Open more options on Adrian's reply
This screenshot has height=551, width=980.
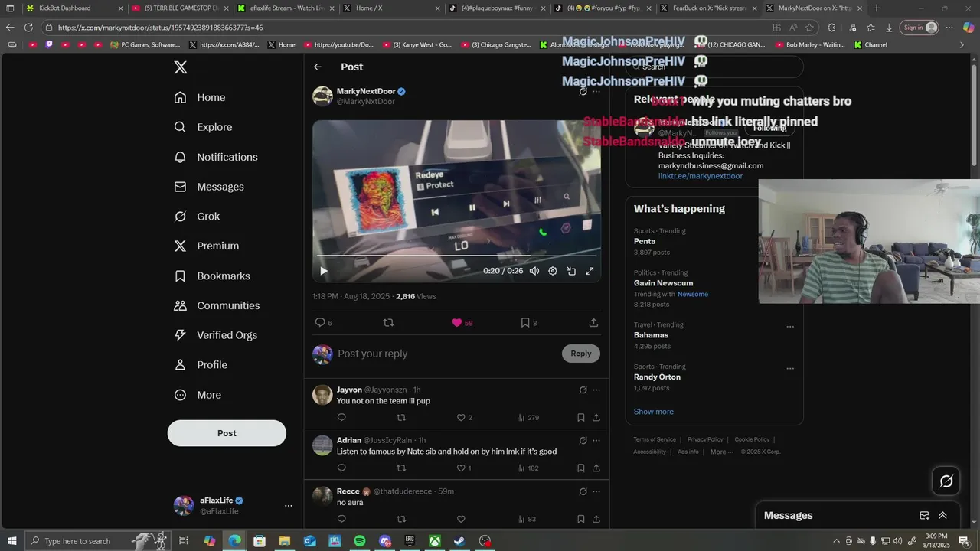(x=596, y=441)
